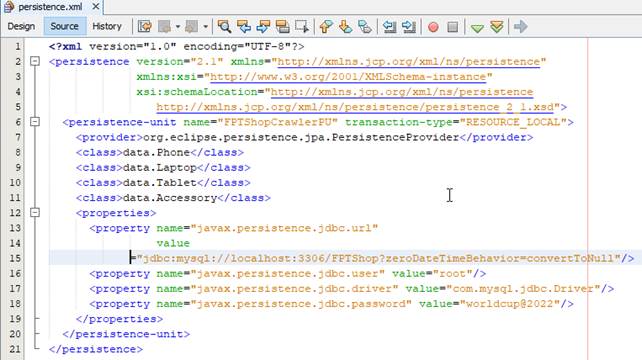This screenshot has height=360, width=642.
Task: Click the closing </persistence-unit> tag
Action: 126,334
